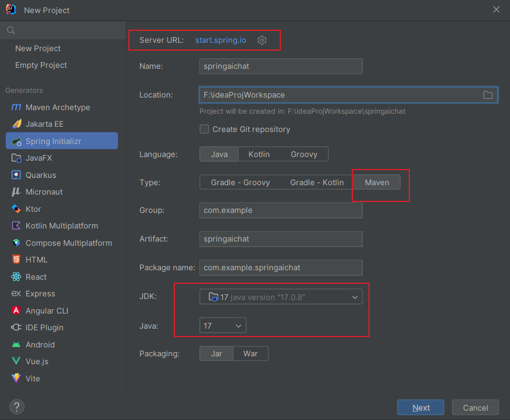Open the start.spring.io link
The width and height of the screenshot is (510, 420).
click(220, 40)
